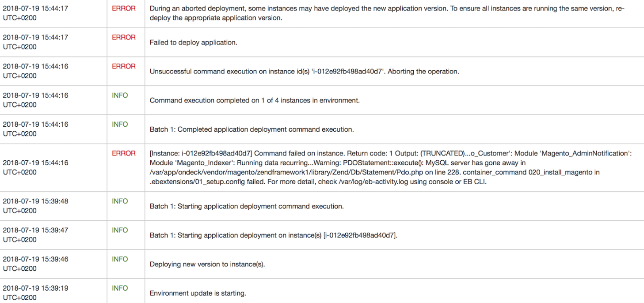Click the 'Starting application deployment on instance(s)' message

[274, 236]
